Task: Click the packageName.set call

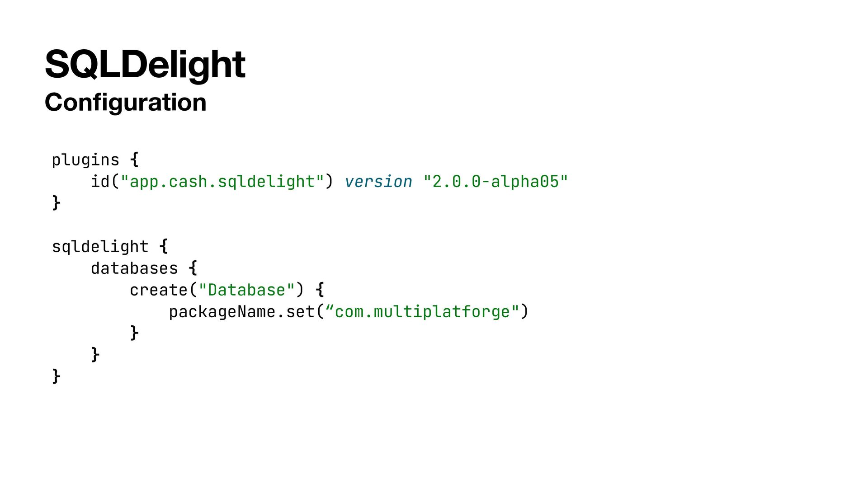Action: click(242, 312)
